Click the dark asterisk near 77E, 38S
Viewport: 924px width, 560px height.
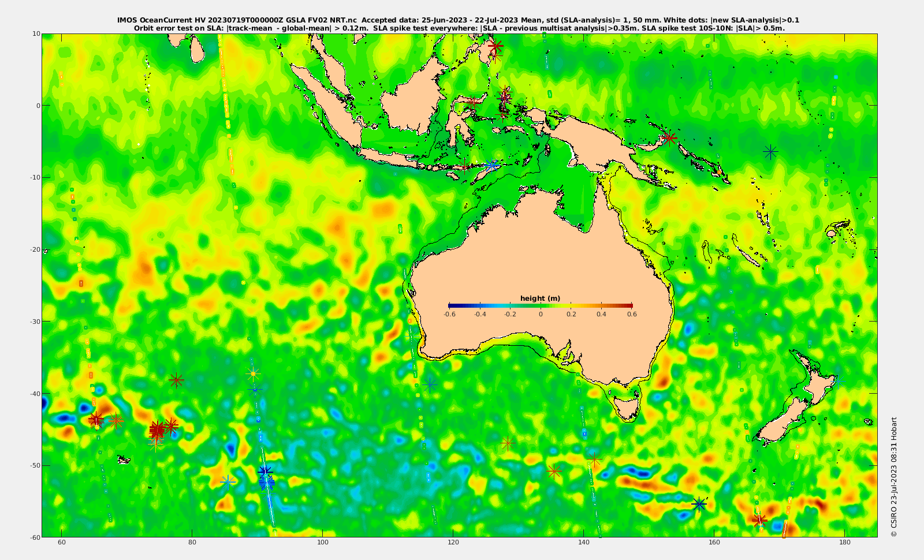pyautogui.click(x=177, y=380)
